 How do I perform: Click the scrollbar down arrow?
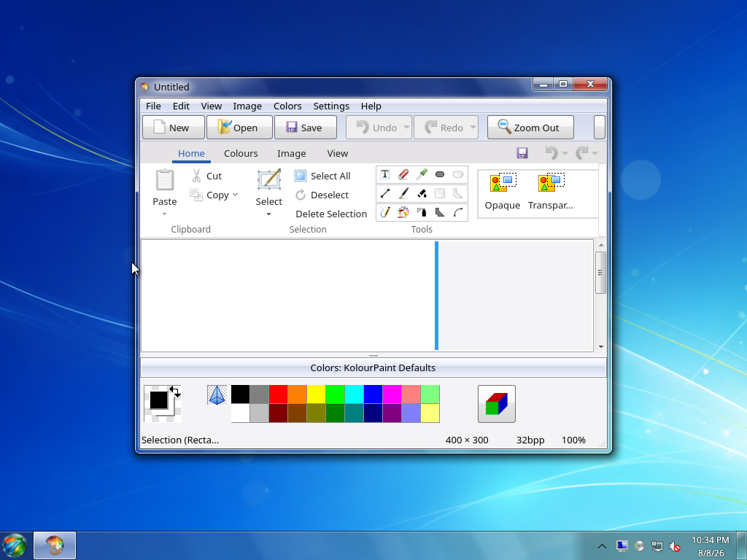pos(601,346)
